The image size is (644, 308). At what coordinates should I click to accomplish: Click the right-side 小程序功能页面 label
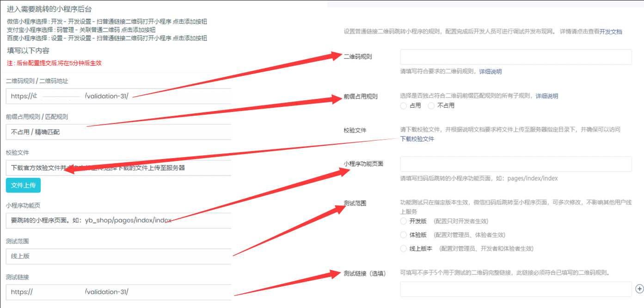(x=363, y=164)
